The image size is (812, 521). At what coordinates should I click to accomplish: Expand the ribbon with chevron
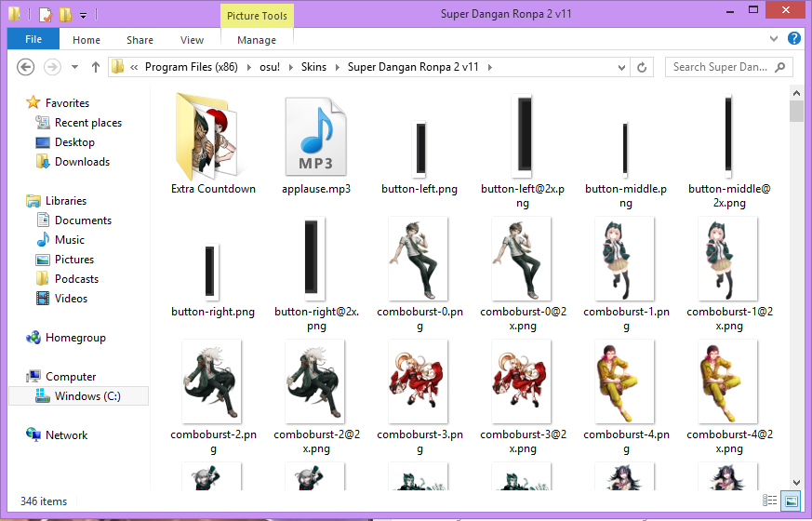[x=774, y=38]
